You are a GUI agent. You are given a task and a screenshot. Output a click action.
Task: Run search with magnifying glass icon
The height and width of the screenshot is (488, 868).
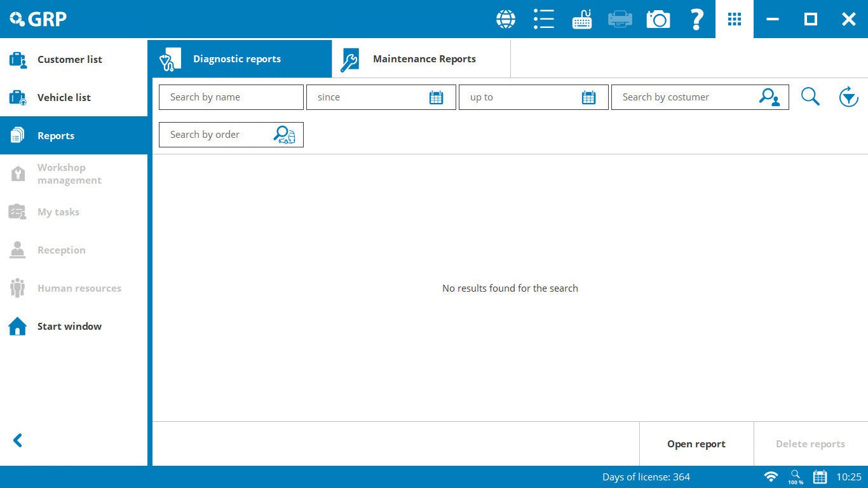pos(810,97)
